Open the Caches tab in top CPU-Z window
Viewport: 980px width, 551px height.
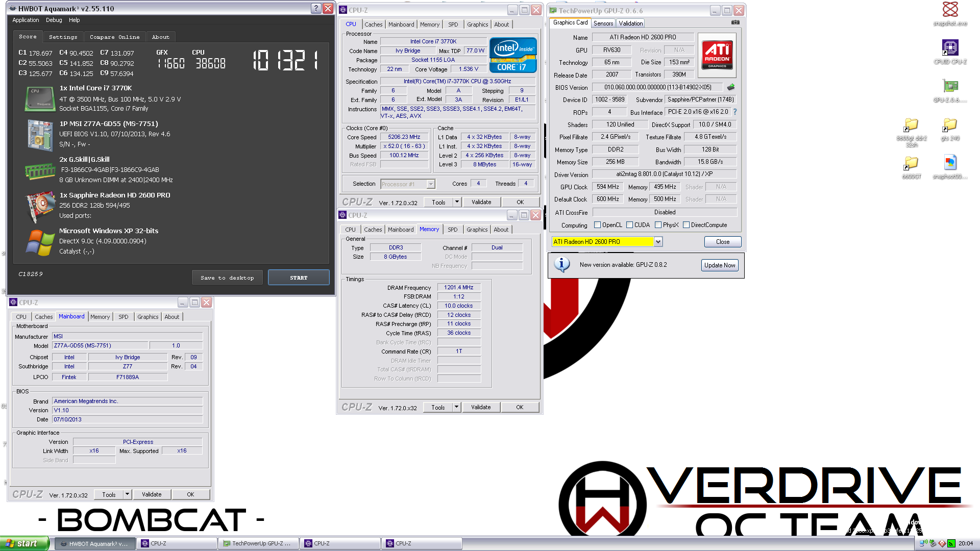tap(373, 24)
